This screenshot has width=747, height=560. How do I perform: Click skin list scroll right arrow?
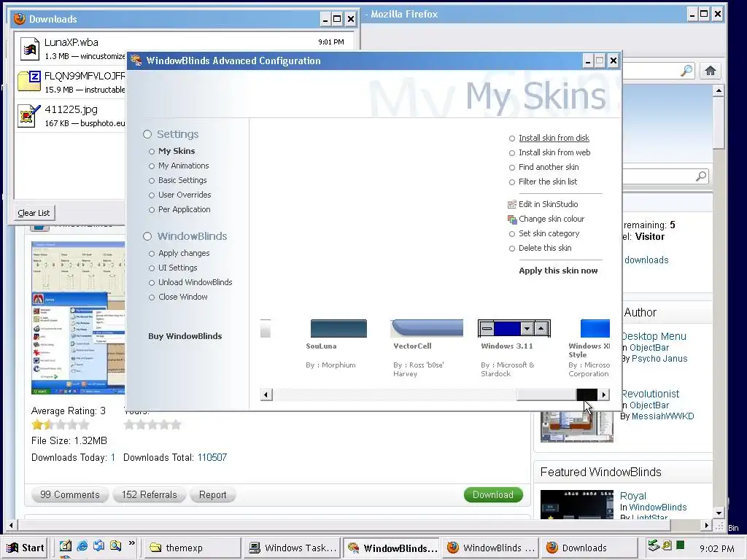[x=604, y=394]
